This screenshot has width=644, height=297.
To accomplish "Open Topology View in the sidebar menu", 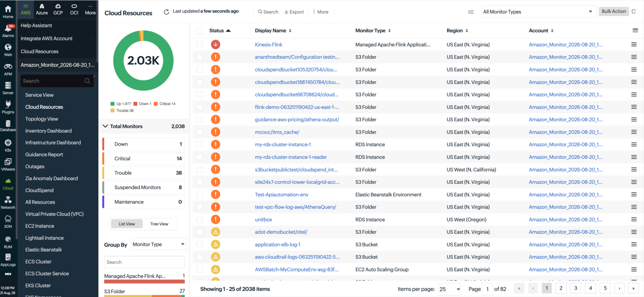I will pos(41,119).
